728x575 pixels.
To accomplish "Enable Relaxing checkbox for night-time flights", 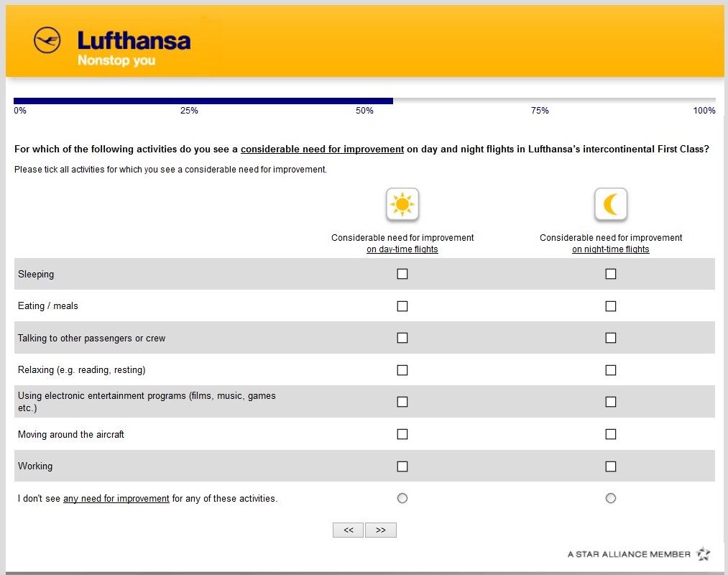I will (611, 370).
